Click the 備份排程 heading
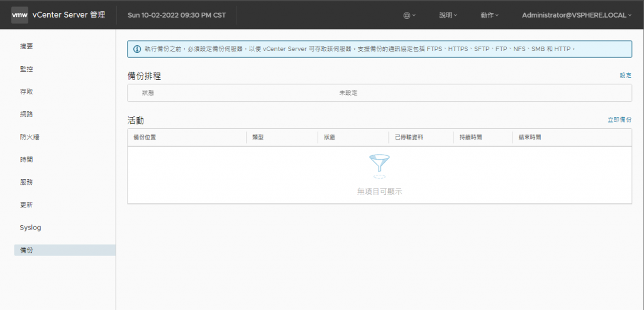Screen dimensions: 644x310 [x=144, y=76]
